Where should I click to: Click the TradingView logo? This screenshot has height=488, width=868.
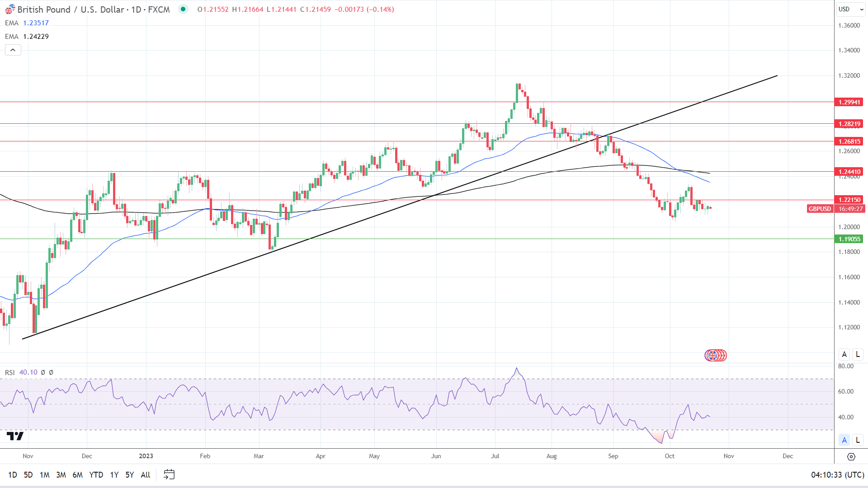coord(15,436)
